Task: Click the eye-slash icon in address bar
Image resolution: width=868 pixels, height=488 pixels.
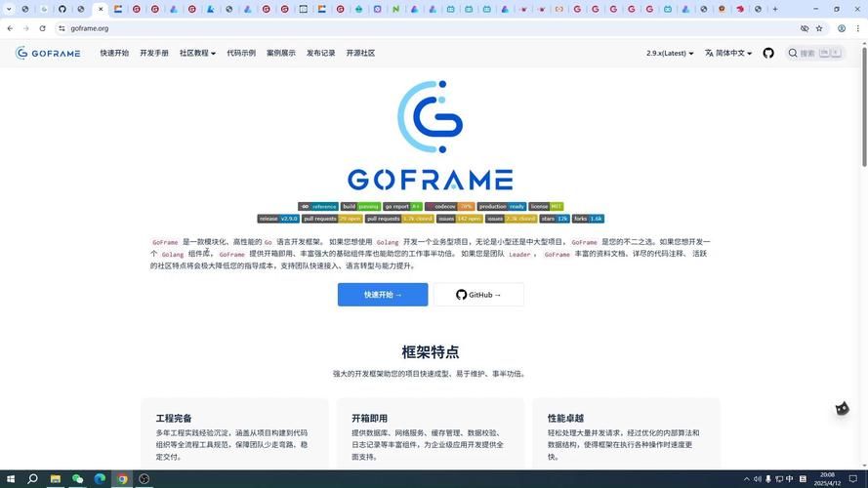Action: coord(805,28)
